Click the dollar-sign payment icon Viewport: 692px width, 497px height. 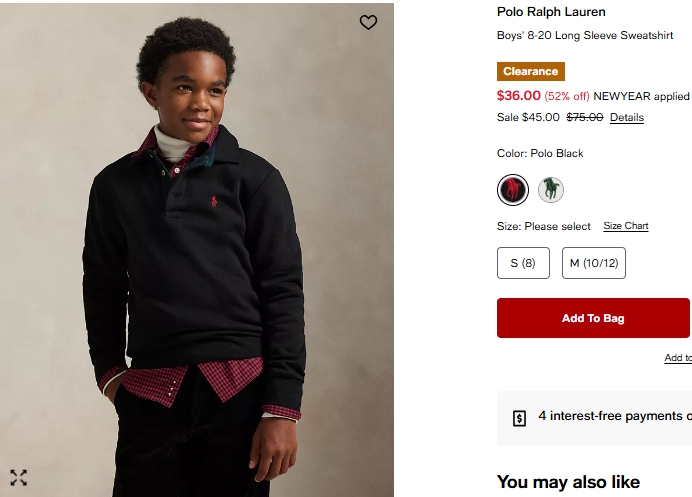point(519,418)
